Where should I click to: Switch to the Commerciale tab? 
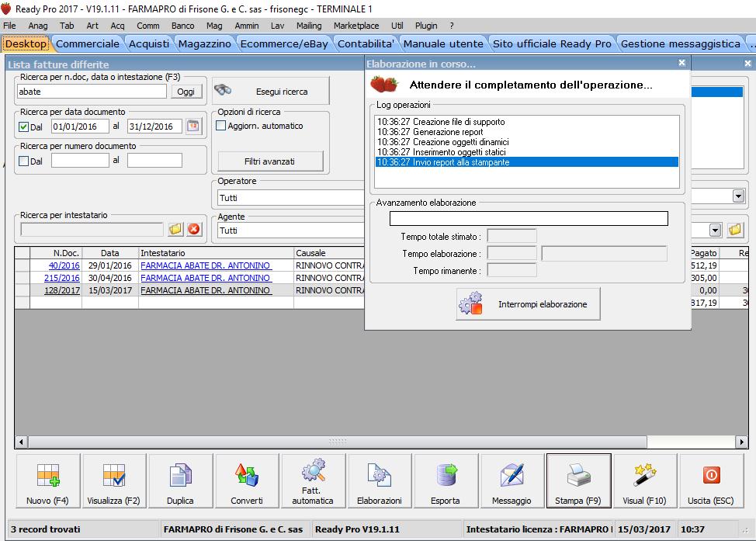[x=87, y=44]
